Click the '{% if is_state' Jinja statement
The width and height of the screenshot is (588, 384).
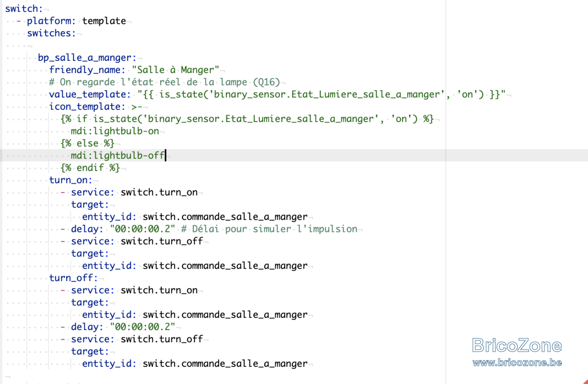point(247,119)
